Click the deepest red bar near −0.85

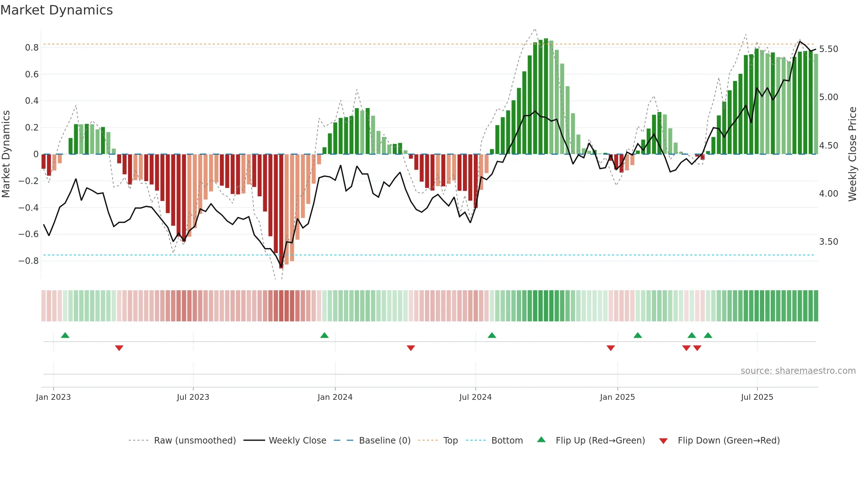click(x=281, y=211)
